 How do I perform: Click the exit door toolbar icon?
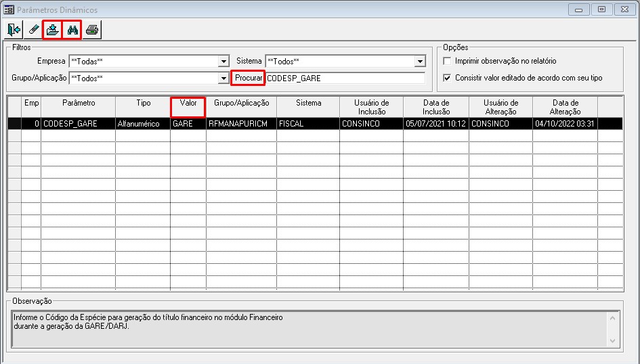14,30
